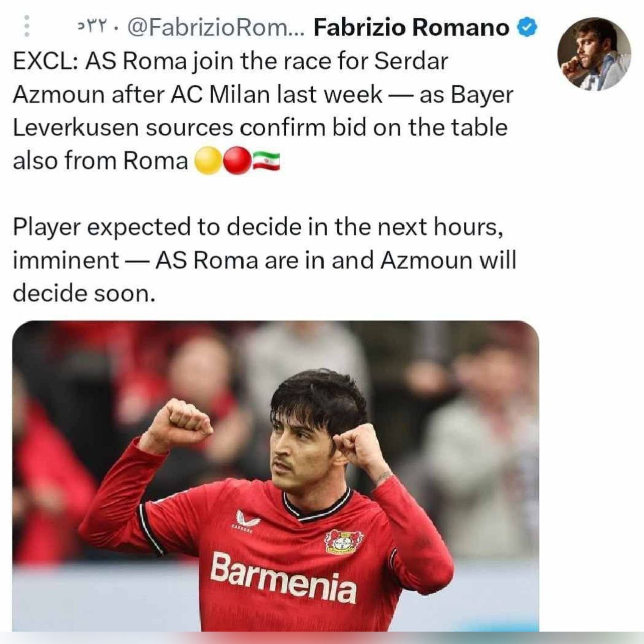The image size is (644, 644).
Task: Click the red circle emoji
Action: [236, 160]
